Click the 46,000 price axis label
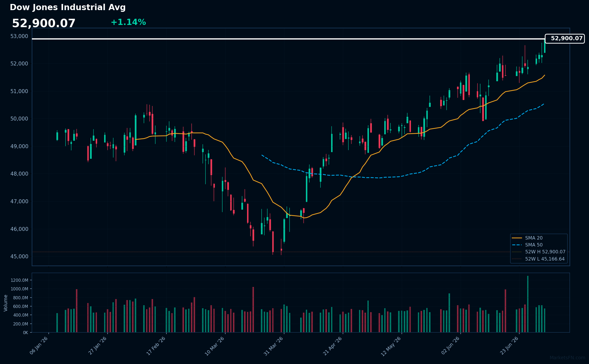 point(19,229)
